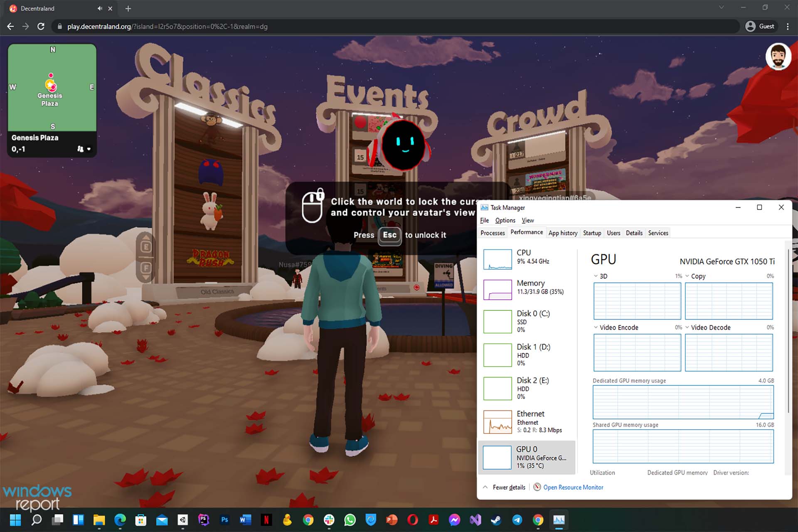This screenshot has width=798, height=532.
Task: Open the avatar profile icon in Decentraland
Action: coord(778,57)
